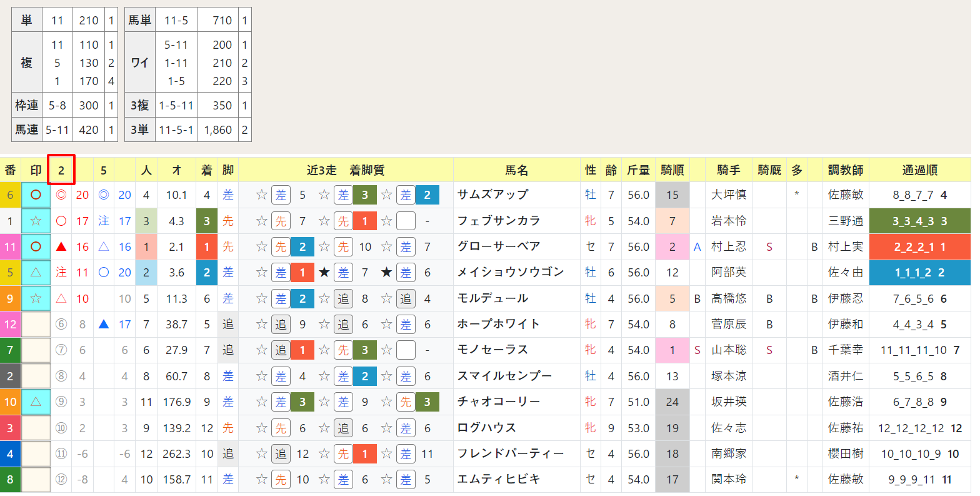Screen dimensions: 980x496
Task: Click trainer 櫻田樹
Action: point(846,454)
